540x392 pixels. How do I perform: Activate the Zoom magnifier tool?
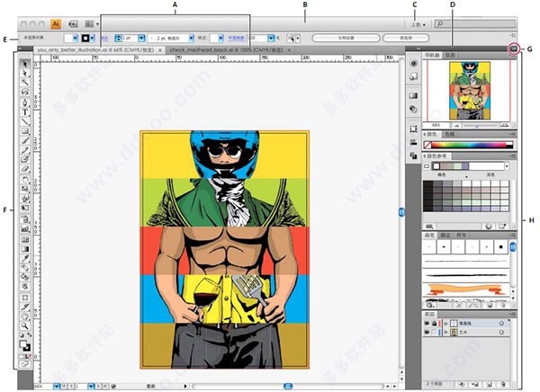pos(25,325)
